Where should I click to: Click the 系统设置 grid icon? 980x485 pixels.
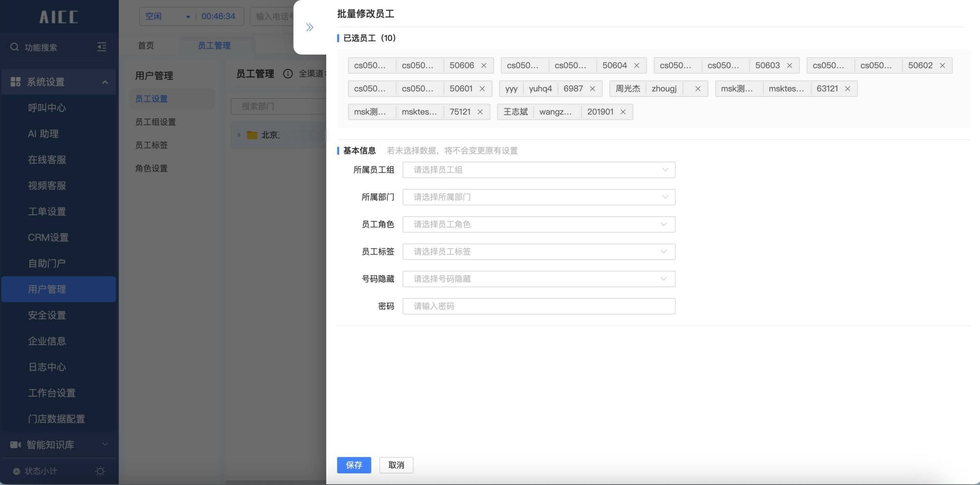(x=15, y=82)
